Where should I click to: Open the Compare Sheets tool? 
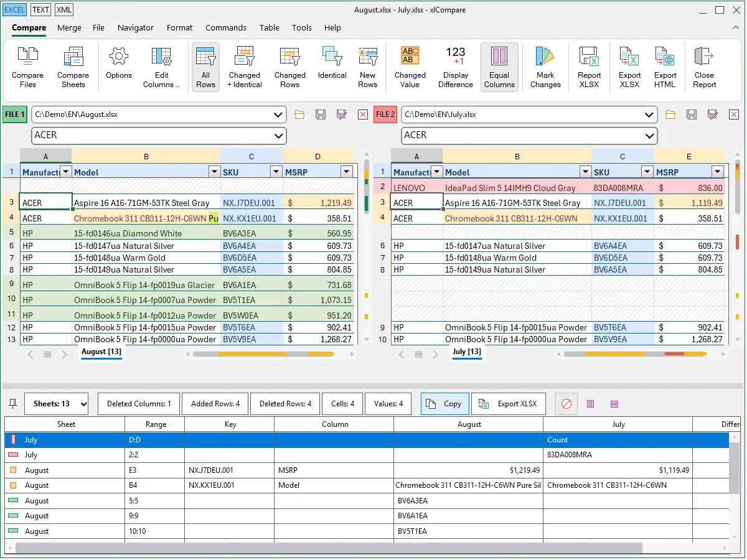point(73,67)
